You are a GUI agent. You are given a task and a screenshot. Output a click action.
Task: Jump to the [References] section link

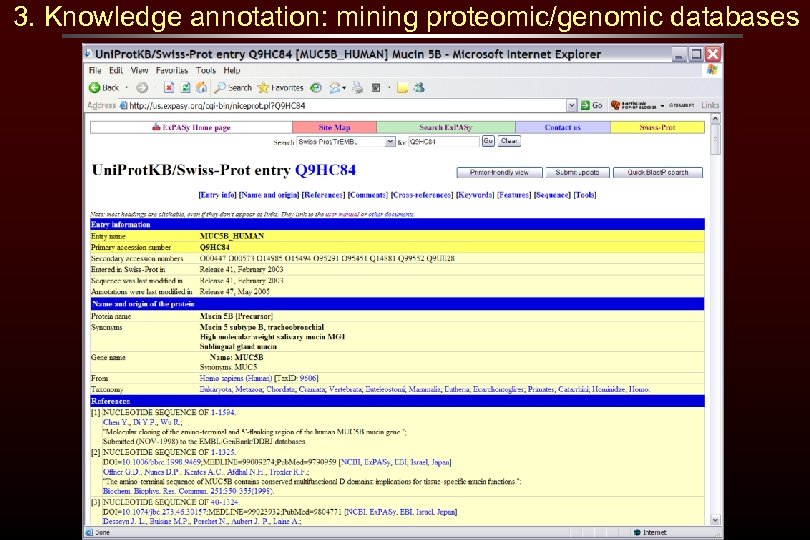click(323, 195)
